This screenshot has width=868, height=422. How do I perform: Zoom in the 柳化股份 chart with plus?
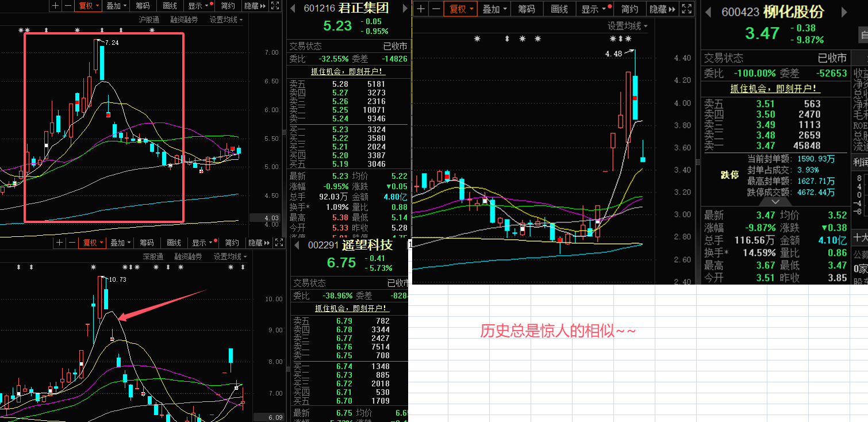pos(421,9)
